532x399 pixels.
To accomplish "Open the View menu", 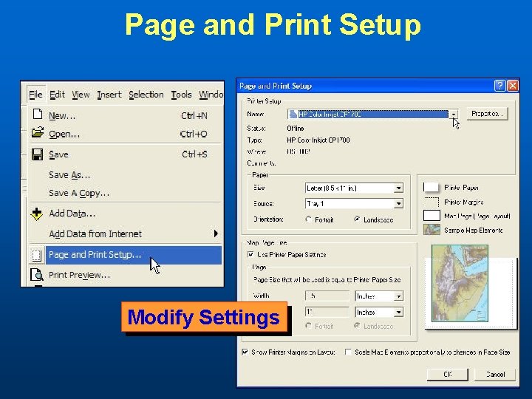I will (81, 95).
